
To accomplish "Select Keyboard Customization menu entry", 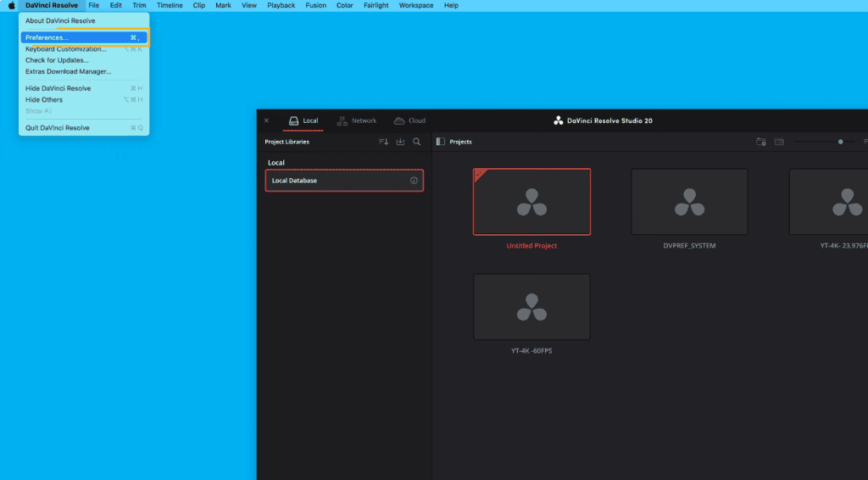I will (x=66, y=49).
